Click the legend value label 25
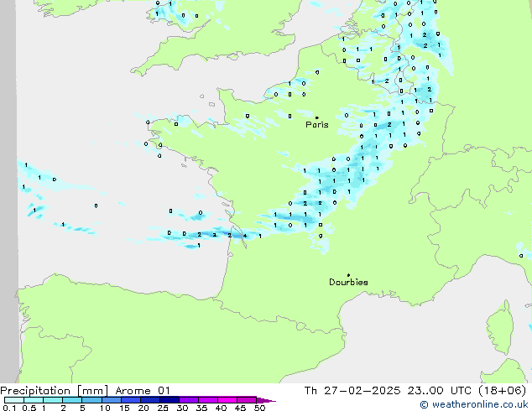The width and height of the screenshot is (532, 411). tap(163, 408)
